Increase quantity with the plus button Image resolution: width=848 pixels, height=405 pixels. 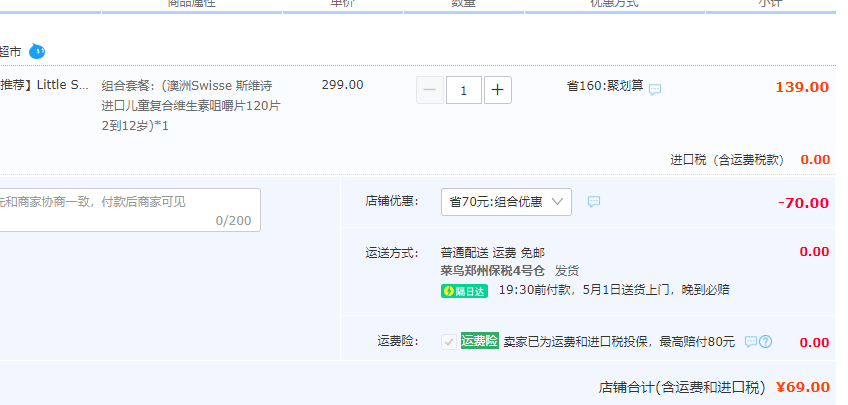[498, 90]
